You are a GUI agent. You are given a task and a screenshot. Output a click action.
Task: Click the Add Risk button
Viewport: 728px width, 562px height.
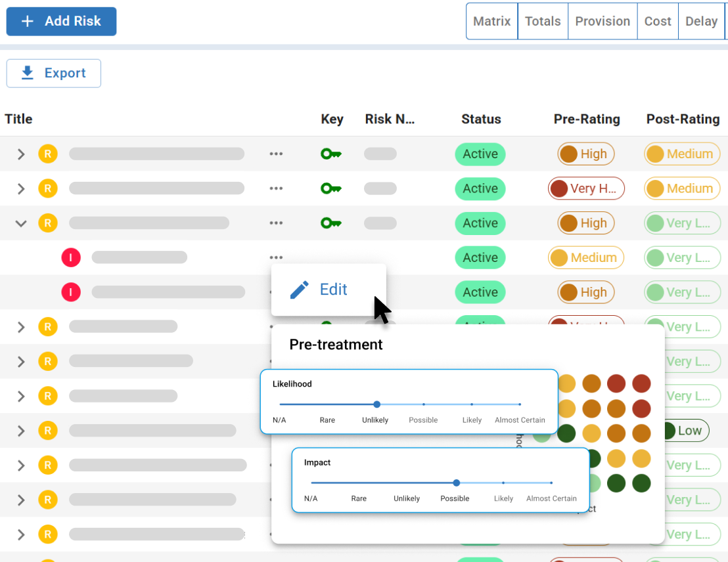[x=61, y=21]
